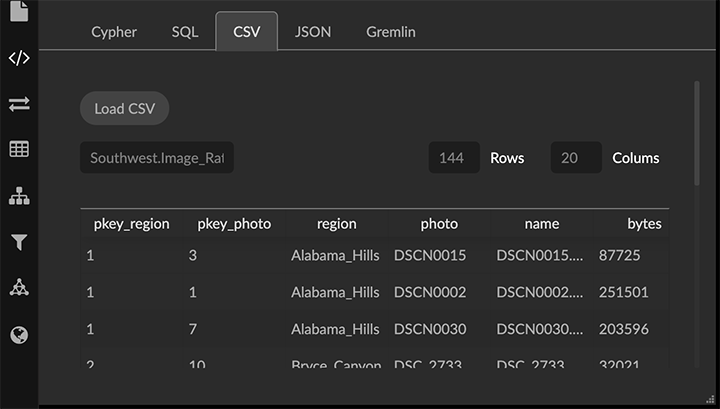Click the vertical scrollbar on the right
Image resolution: width=720 pixels, height=409 pixels.
coord(696,133)
